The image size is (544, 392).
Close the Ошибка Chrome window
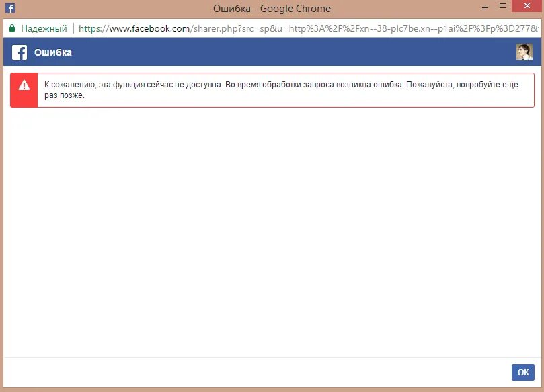click(527, 6)
